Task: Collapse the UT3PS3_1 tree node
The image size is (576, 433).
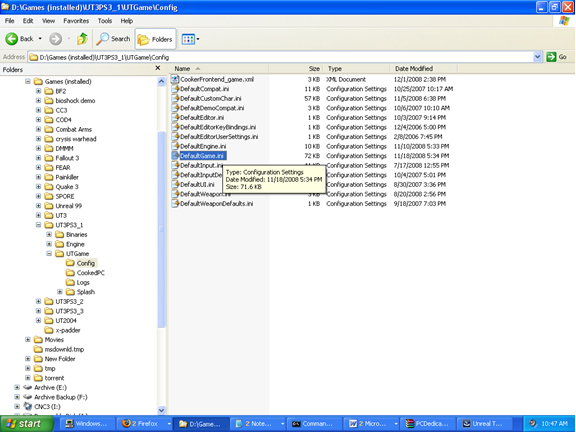Action: click(38, 225)
